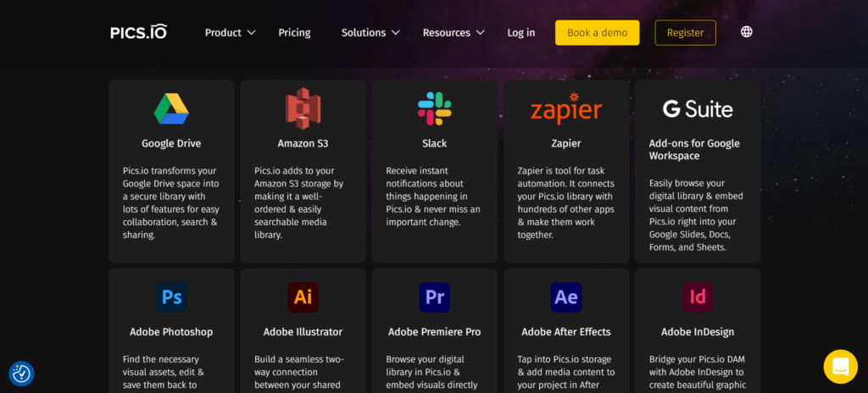Image resolution: width=868 pixels, height=393 pixels.
Task: Click the Amazon S3 red icon
Action: 303,108
